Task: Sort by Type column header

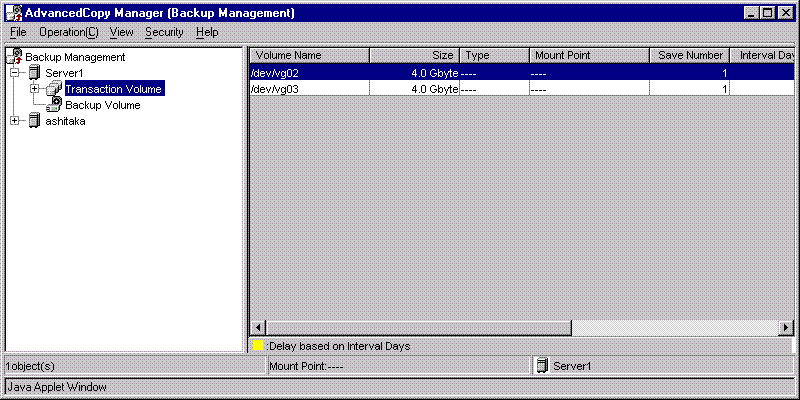Action: coord(494,55)
